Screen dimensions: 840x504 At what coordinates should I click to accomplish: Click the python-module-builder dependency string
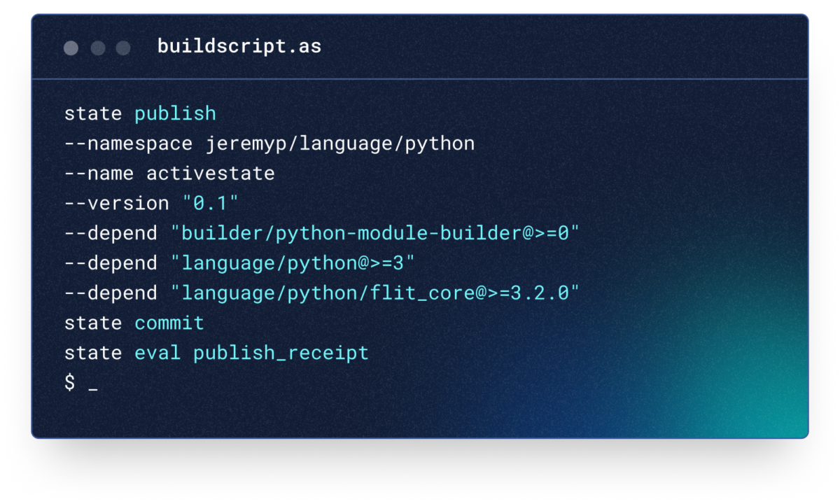click(x=375, y=233)
